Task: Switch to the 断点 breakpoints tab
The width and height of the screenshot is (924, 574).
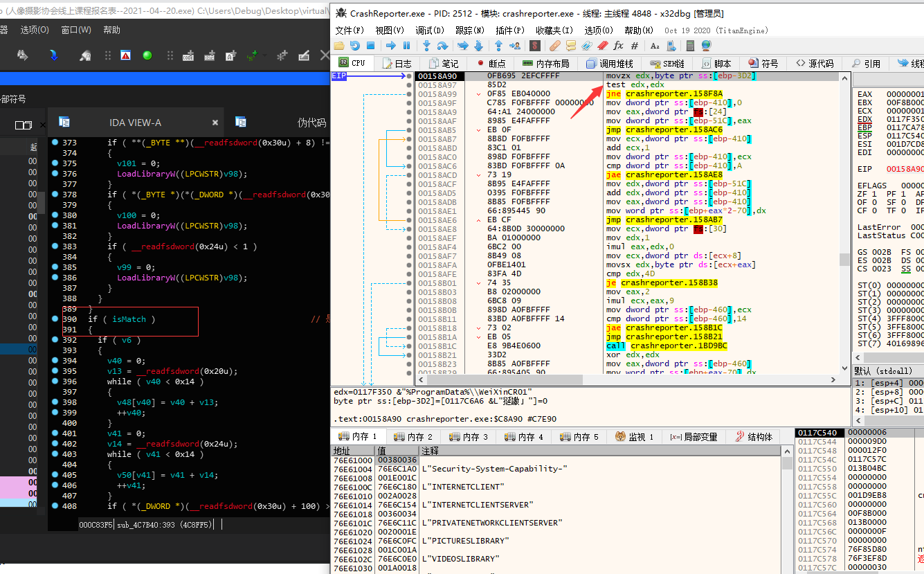Action: [x=490, y=63]
